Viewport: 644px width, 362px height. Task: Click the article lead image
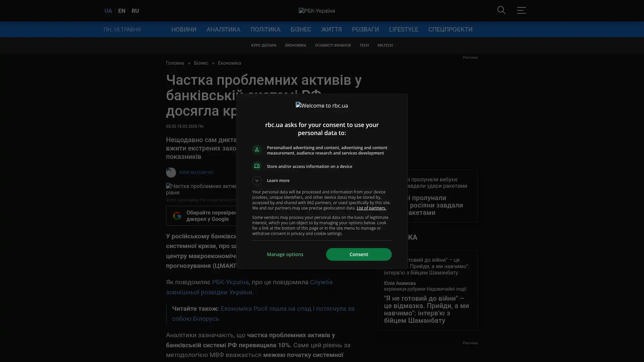(x=201, y=189)
